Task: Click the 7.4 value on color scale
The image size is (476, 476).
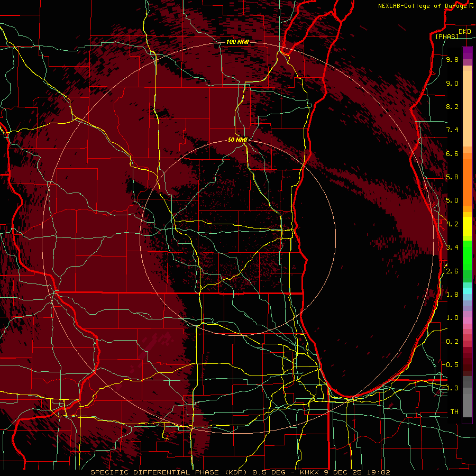Action: point(452,130)
